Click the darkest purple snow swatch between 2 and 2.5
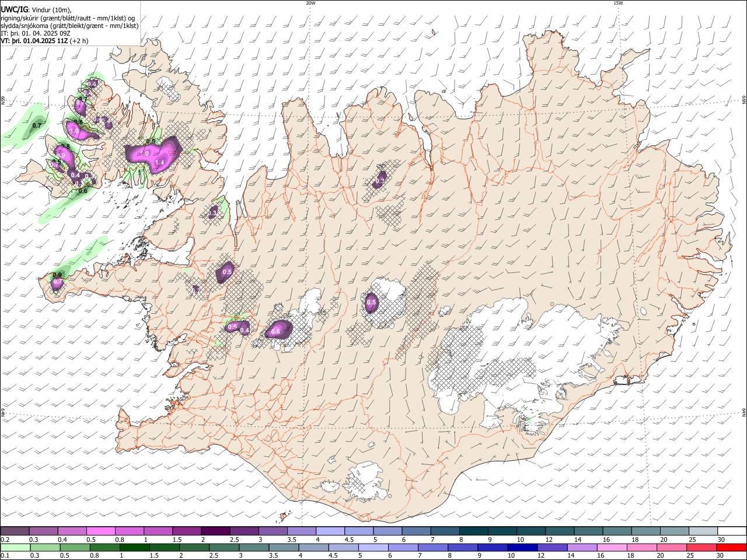Viewport: 747px width, 560px height. tap(215, 531)
